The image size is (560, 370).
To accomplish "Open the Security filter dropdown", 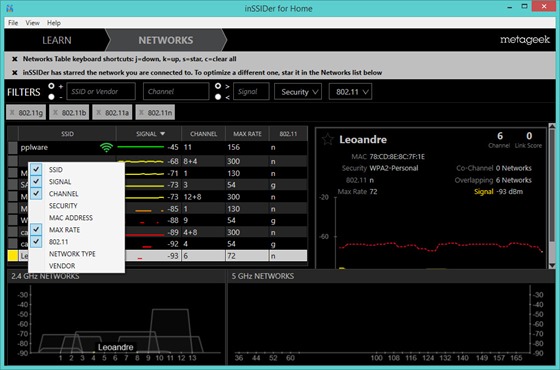I will click(x=298, y=92).
